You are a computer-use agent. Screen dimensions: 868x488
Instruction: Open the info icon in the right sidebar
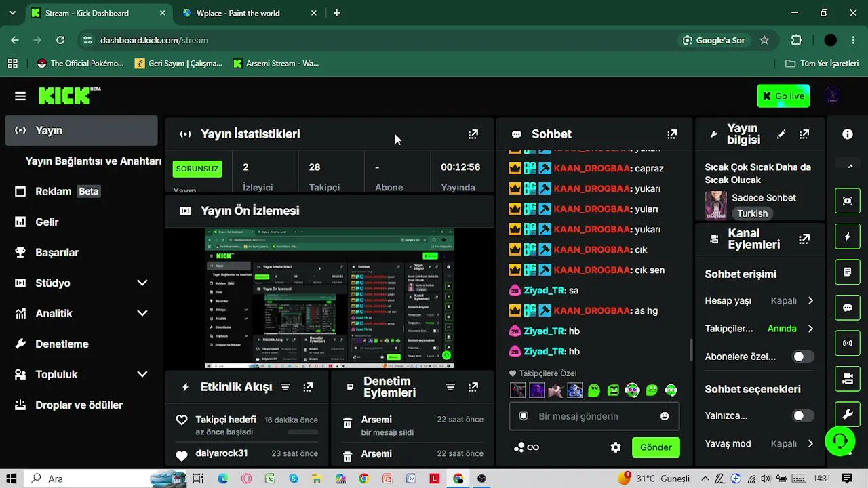848,134
